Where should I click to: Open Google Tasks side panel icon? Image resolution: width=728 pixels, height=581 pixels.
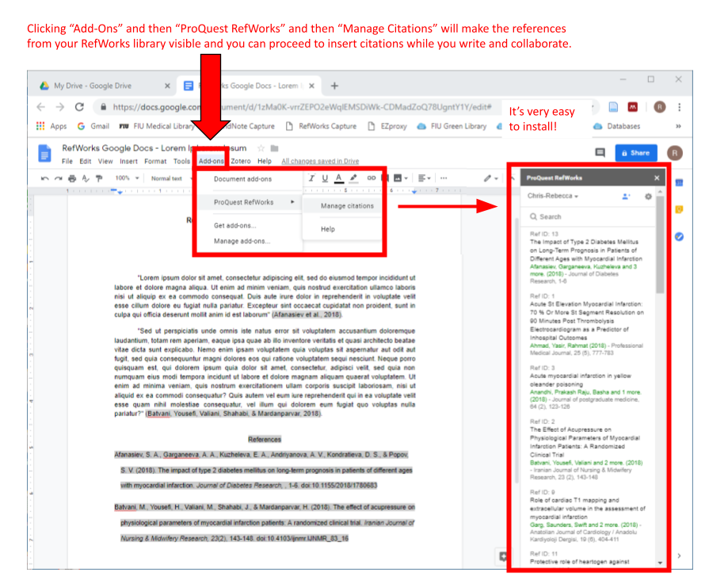[679, 237]
